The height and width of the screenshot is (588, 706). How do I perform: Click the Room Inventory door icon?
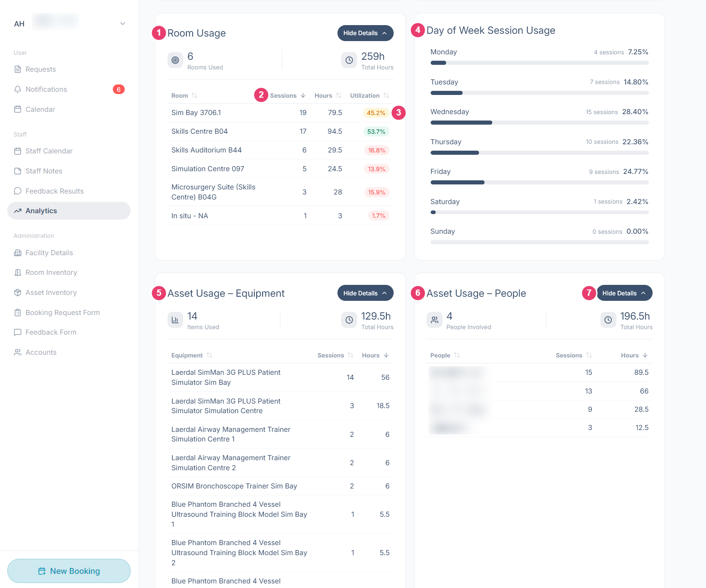(x=18, y=273)
